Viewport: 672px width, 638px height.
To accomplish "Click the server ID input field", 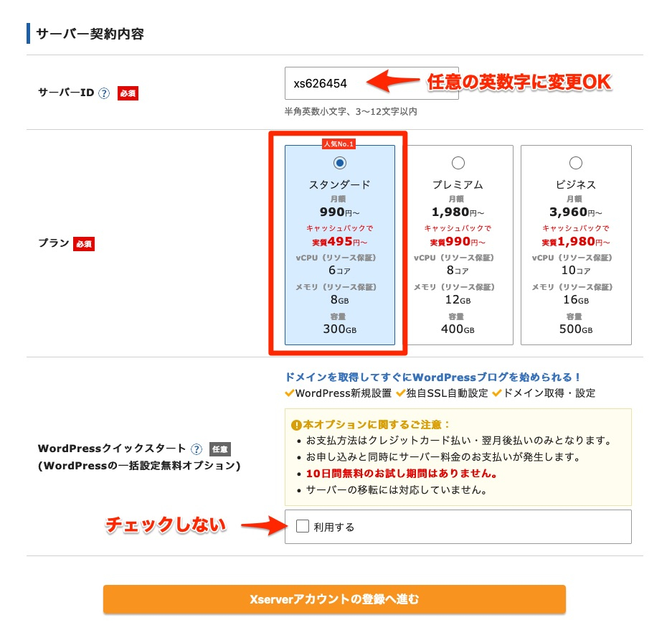I will pos(372,83).
